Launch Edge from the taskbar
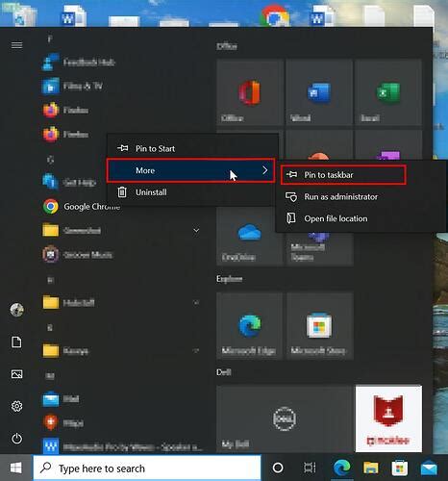Screen dimensions: 448x481 click(x=341, y=468)
